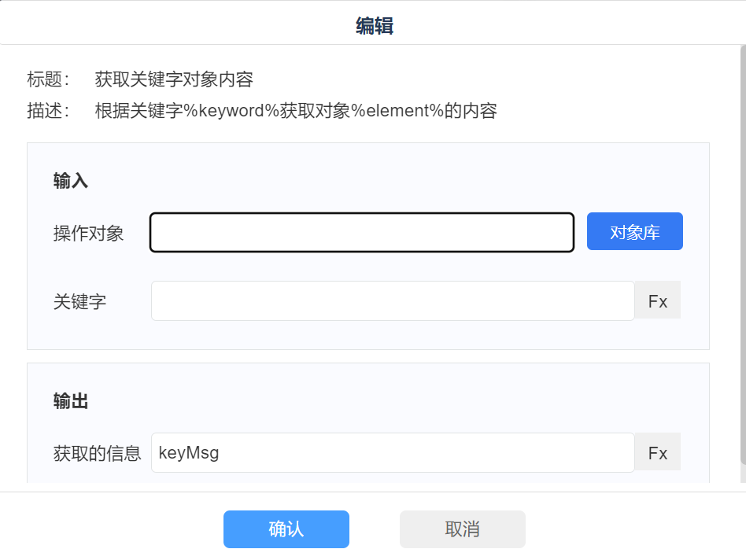Click the 输出 section heading
746x560 pixels.
click(x=71, y=402)
